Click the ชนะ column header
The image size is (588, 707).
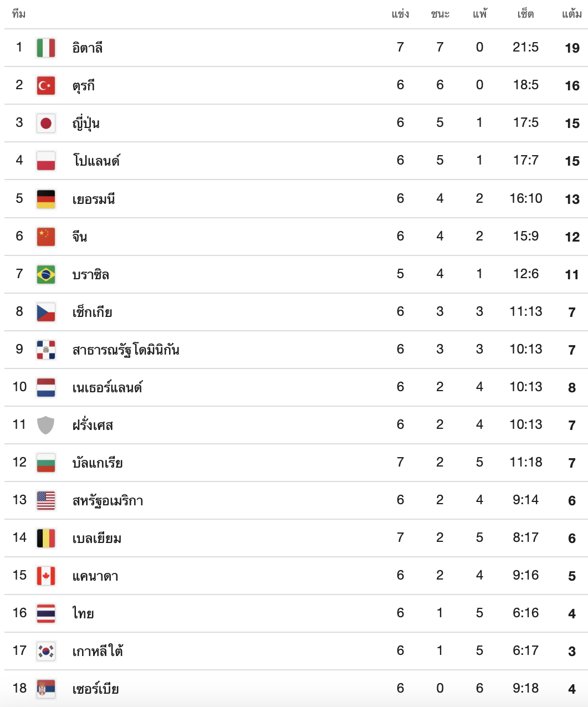click(x=440, y=14)
